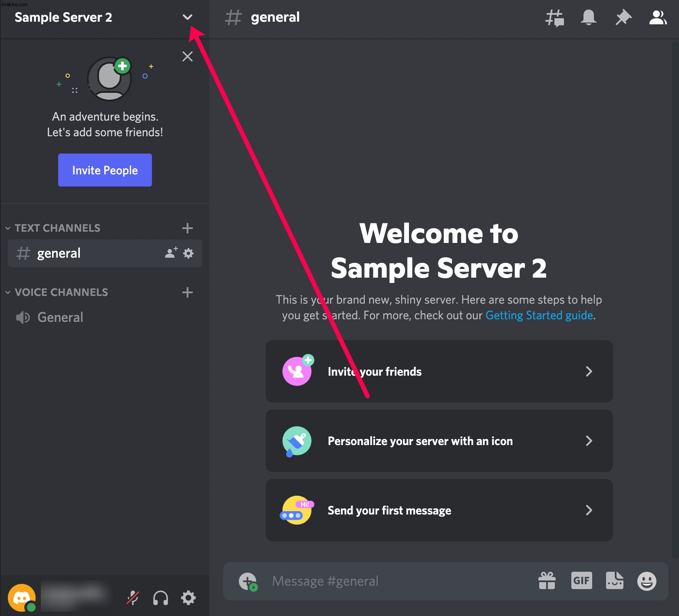Image resolution: width=679 pixels, height=616 pixels.
Task: Click the Hi! message bubble icon
Action: (x=297, y=510)
